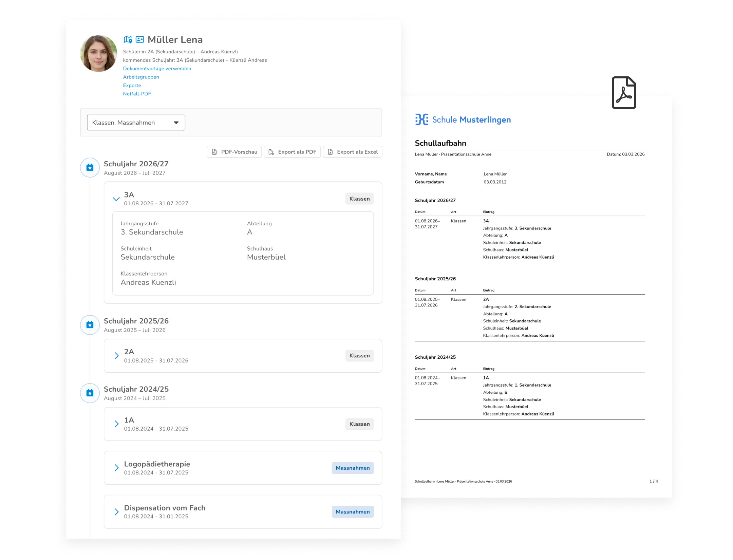Click the PDF file icon above the document

click(x=624, y=93)
